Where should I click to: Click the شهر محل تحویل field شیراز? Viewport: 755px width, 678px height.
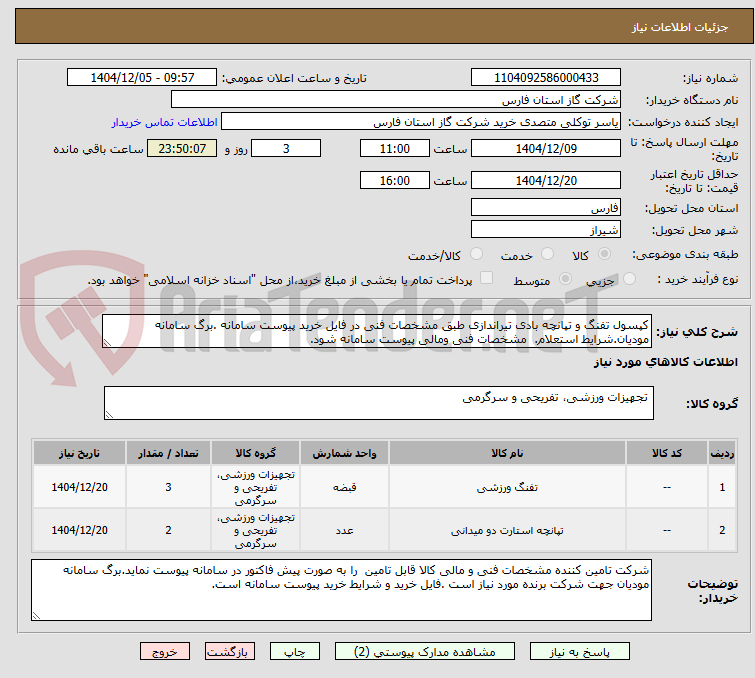click(546, 230)
